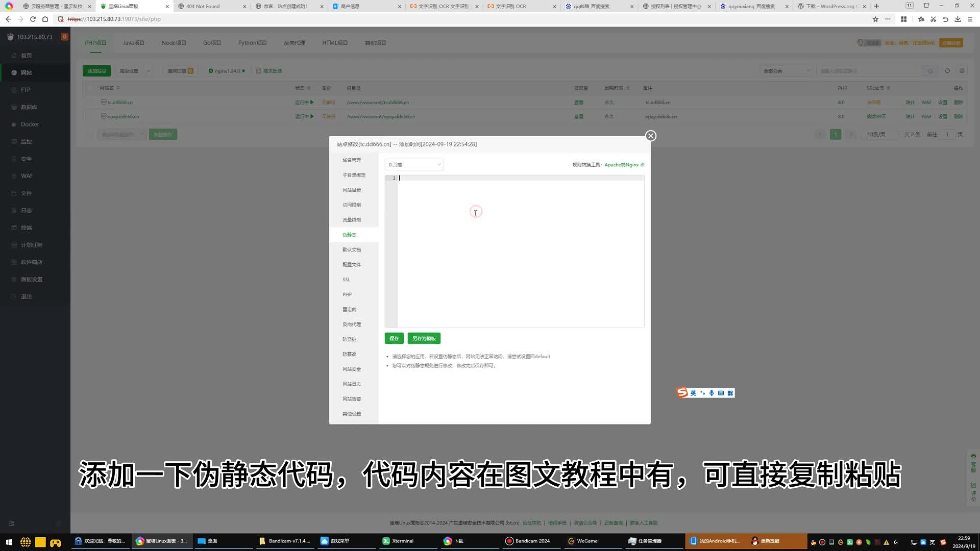Open the Docker sidebar item
The image size is (980, 551).
(30, 124)
